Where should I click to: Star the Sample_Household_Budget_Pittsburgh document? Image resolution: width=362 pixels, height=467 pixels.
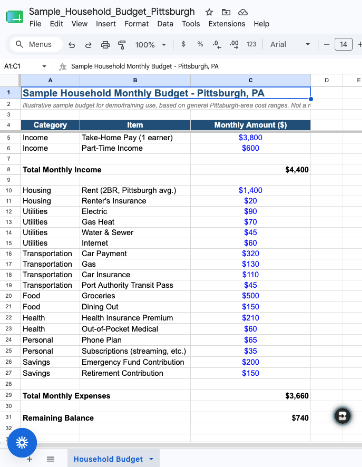pyautogui.click(x=209, y=12)
